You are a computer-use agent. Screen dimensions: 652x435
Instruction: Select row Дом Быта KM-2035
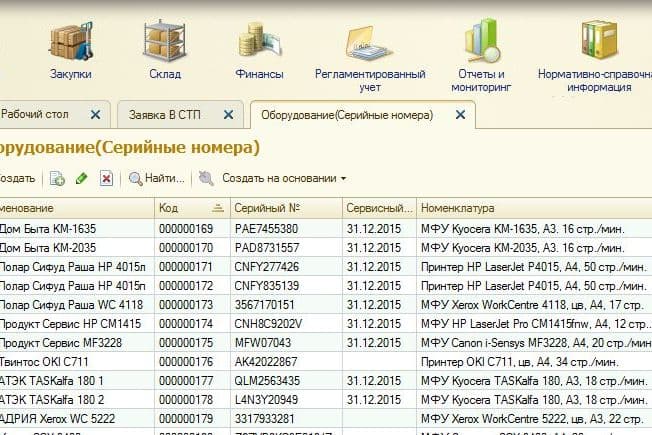point(326,248)
